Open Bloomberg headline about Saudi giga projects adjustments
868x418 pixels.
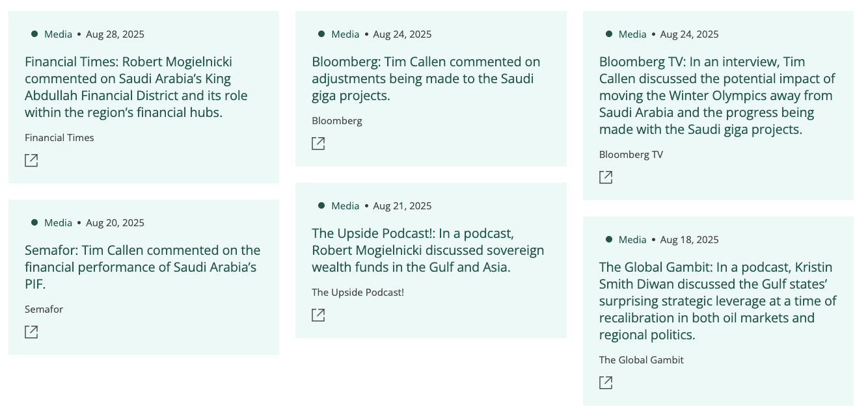[x=426, y=79]
